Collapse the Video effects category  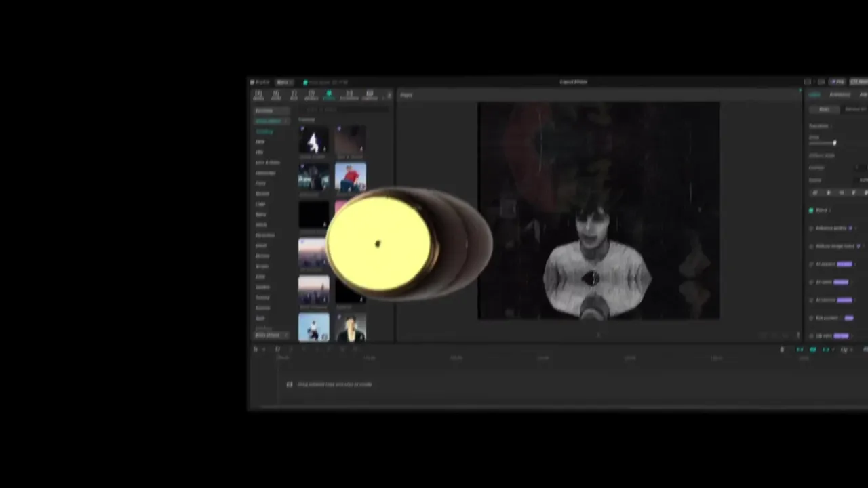click(x=271, y=121)
